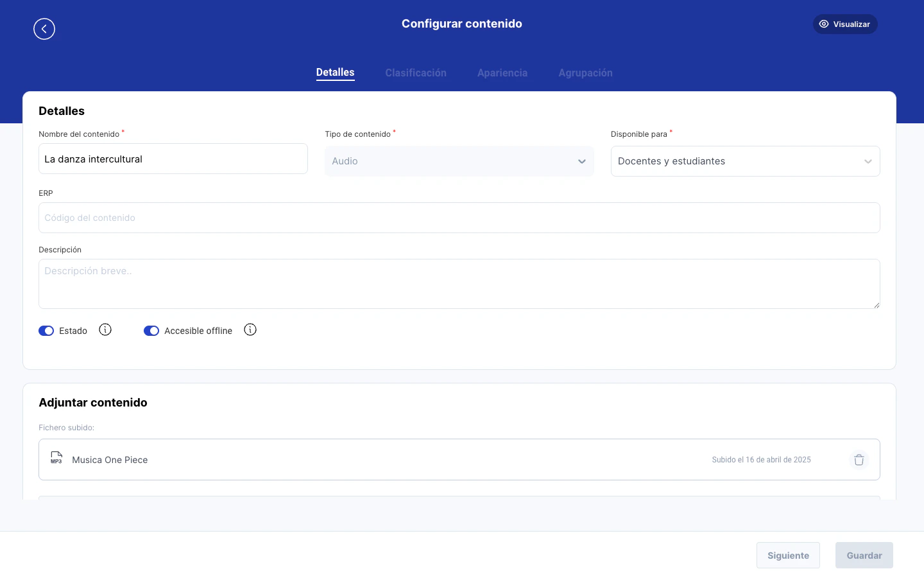Expand the Disponible para dropdown
The width and height of the screenshot is (924, 578).
coord(746,161)
